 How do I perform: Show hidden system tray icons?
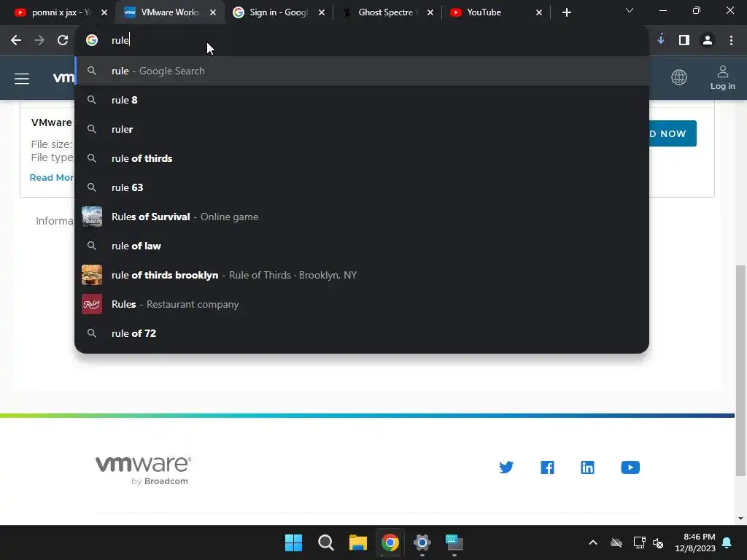593,542
